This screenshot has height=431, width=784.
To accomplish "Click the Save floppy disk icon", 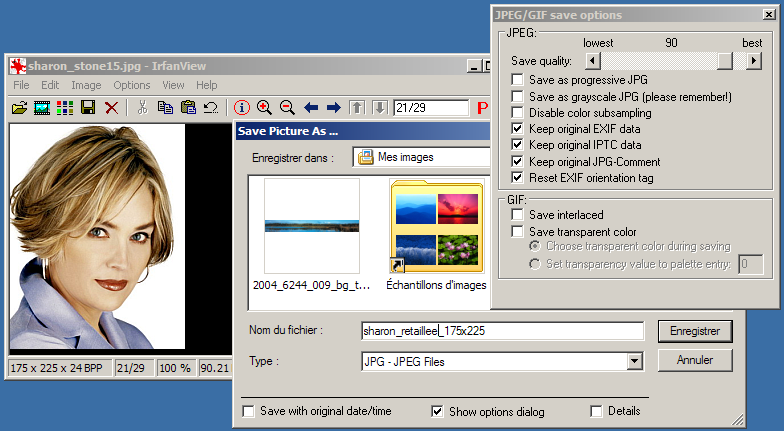I will pos(88,108).
